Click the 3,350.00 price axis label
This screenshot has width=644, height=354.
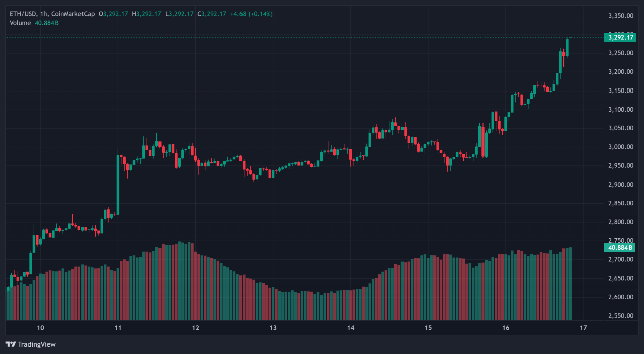[x=620, y=16]
